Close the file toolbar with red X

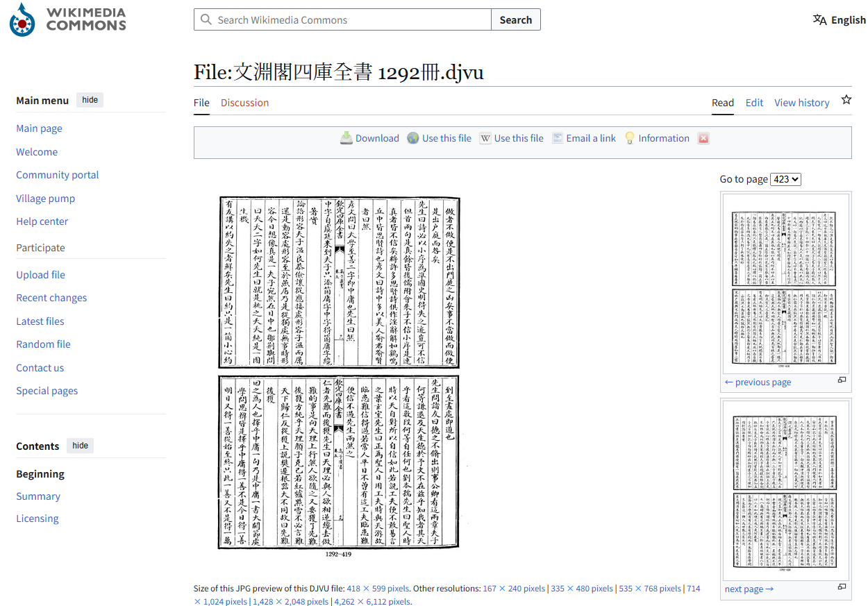pos(703,138)
